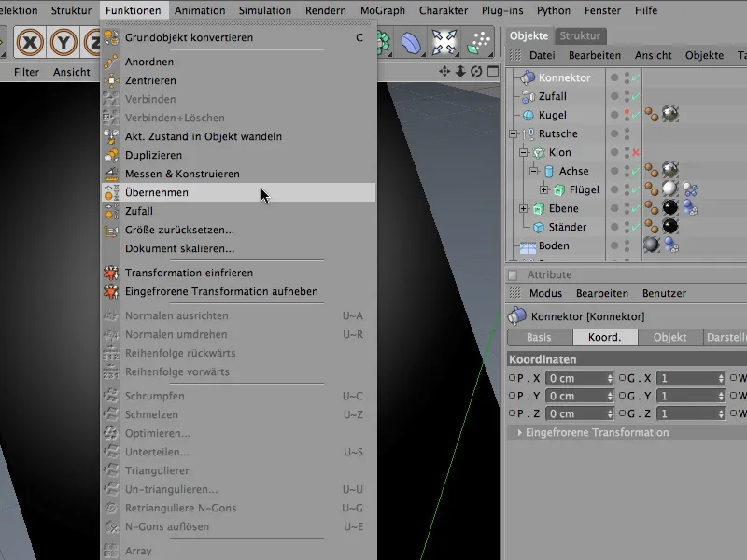The image size is (747, 560).
Task: Open the MoGraph menu
Action: point(383,10)
